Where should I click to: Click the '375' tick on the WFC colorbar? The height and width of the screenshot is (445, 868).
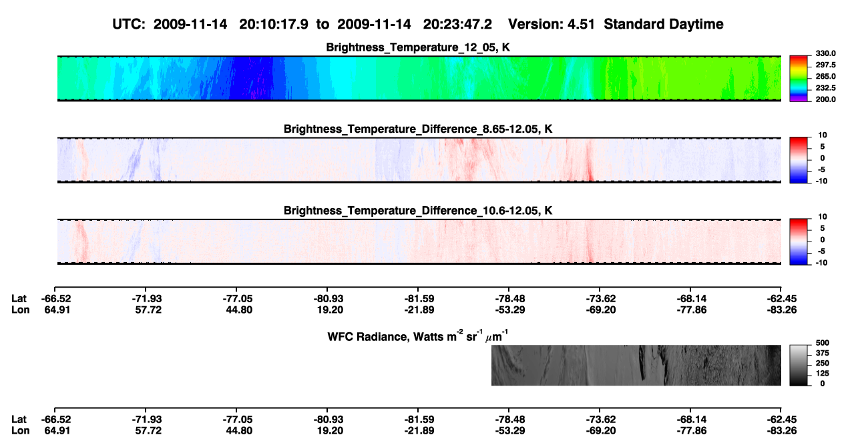[x=824, y=354]
